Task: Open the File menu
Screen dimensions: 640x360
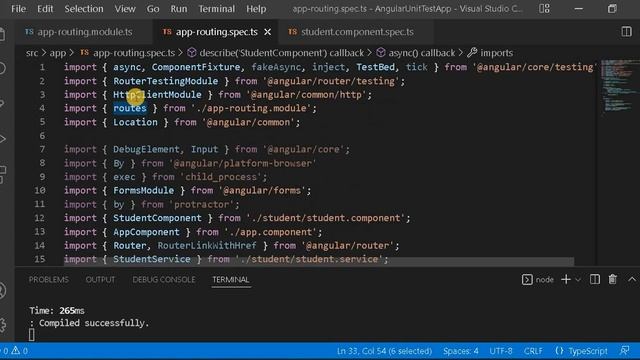Action: pos(18,9)
